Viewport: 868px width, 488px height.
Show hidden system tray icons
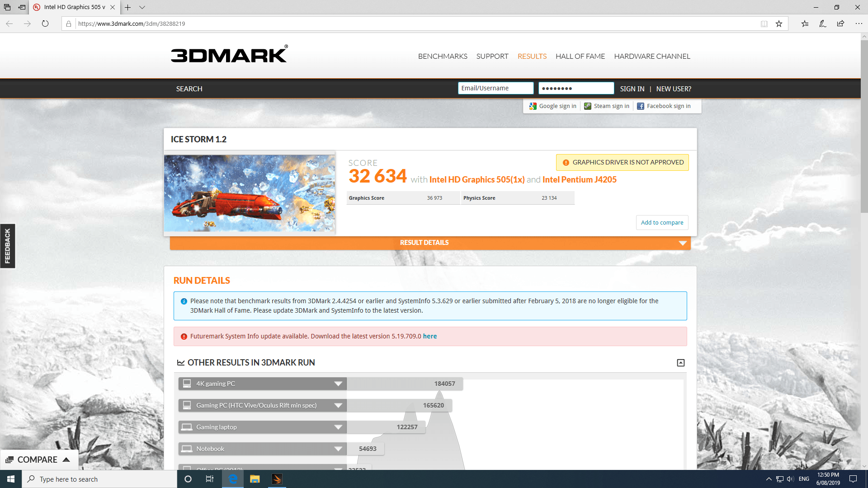(769, 479)
